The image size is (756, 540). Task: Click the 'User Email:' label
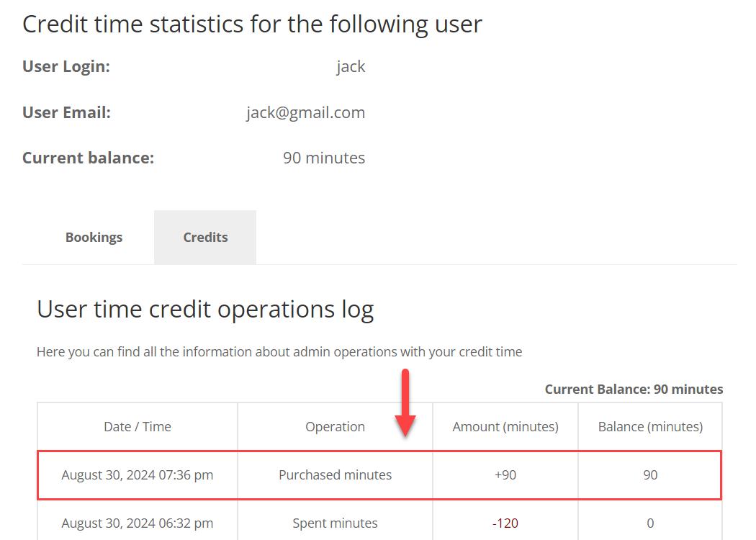[66, 112]
